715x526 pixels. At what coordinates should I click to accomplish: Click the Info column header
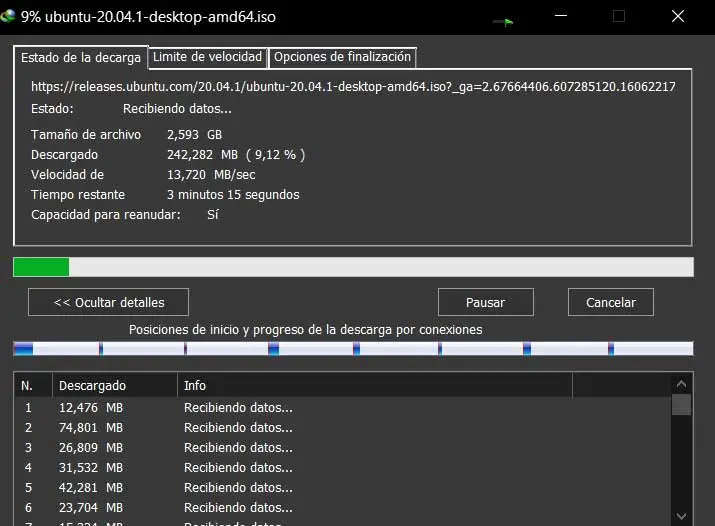[x=375, y=386]
